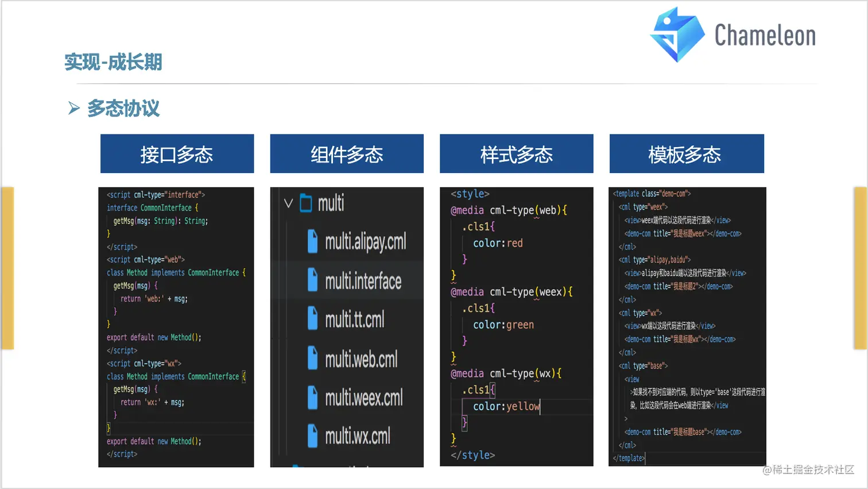Click the script cml-type="wx" line
Screen dimensions: 868x489
pos(144,364)
